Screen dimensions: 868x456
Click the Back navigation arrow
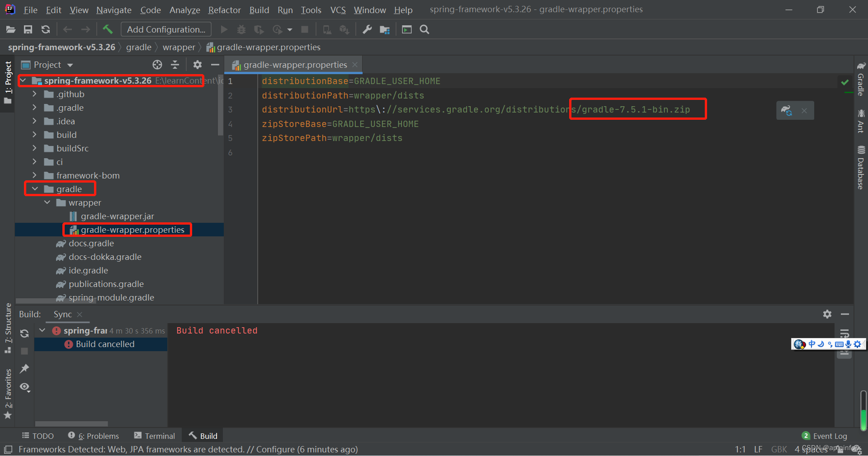point(68,30)
